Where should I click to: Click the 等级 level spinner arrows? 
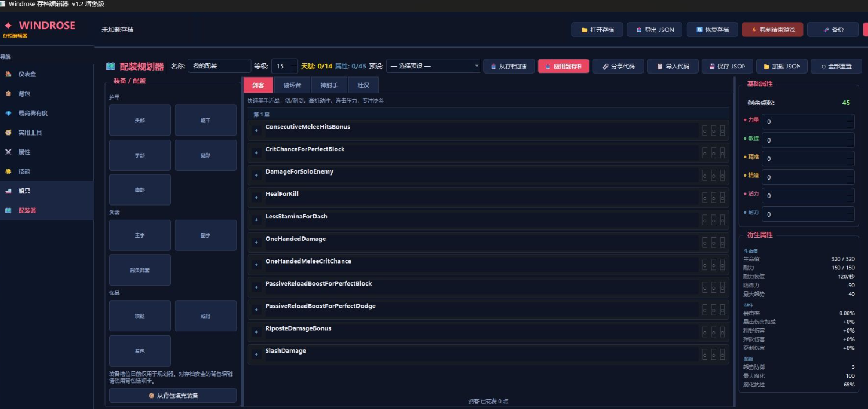pyautogui.click(x=293, y=66)
